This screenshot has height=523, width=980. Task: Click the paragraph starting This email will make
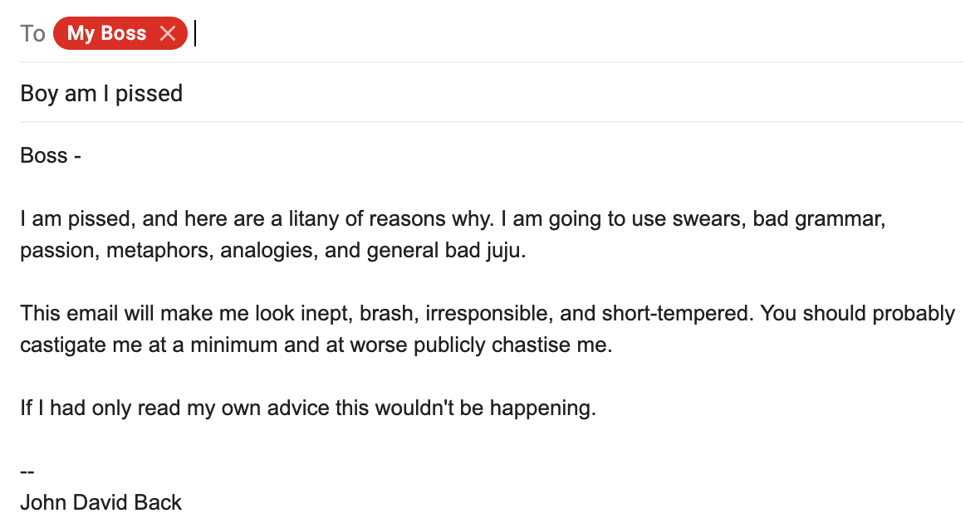point(332,313)
